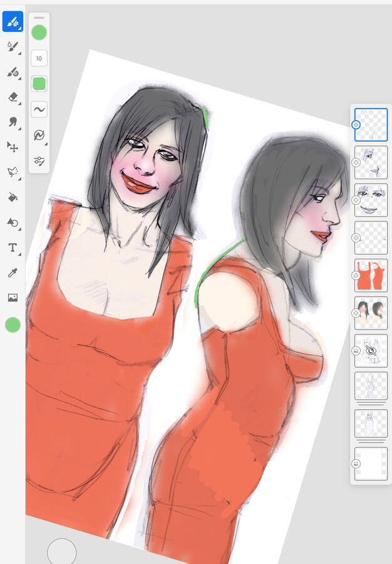
Task: Select the Eyedropper tool
Action: click(x=13, y=273)
